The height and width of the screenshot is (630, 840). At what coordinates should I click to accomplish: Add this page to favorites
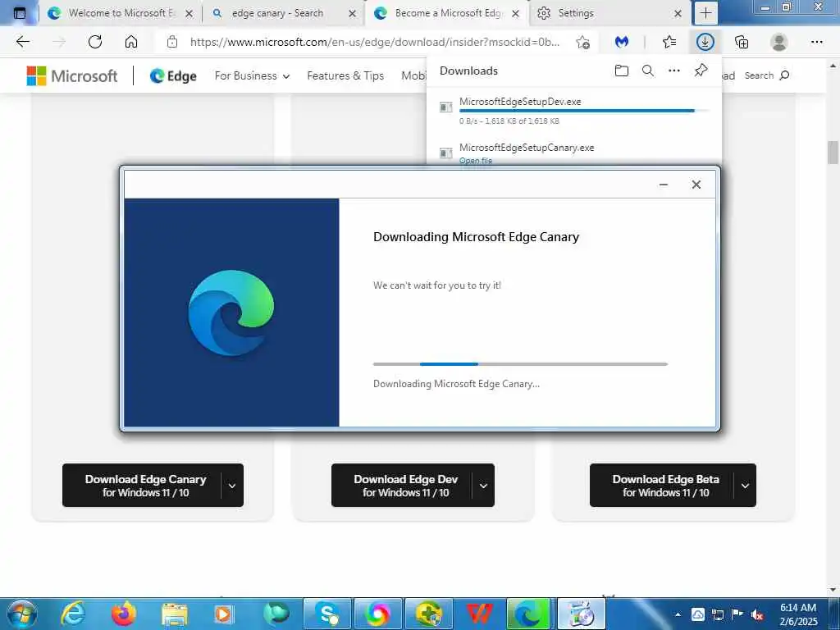[x=583, y=42]
